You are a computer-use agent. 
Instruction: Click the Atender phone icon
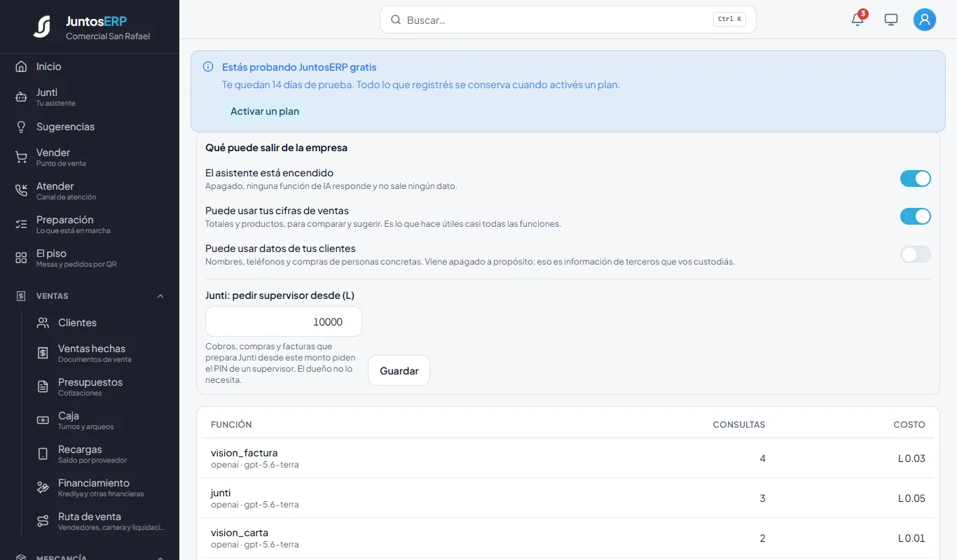coord(21,191)
